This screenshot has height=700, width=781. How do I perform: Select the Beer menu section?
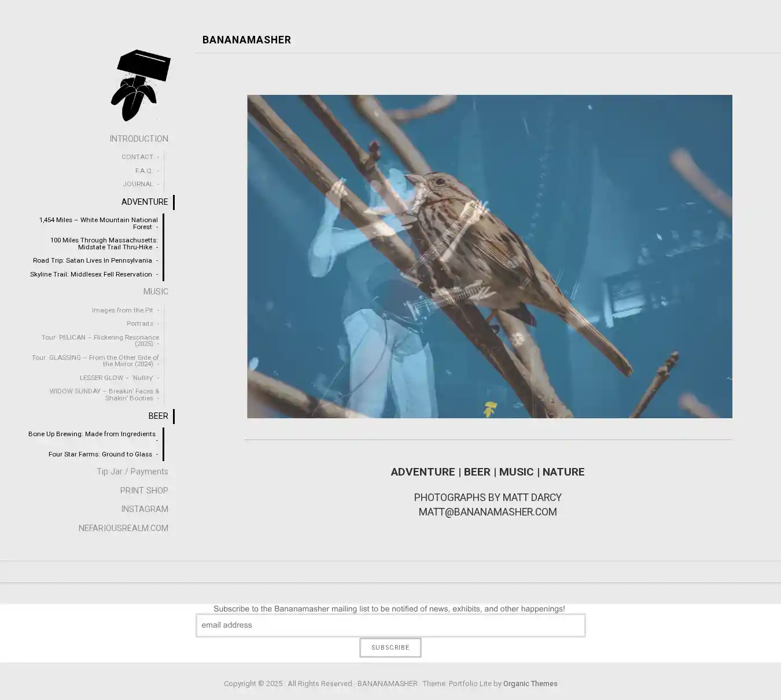[158, 416]
